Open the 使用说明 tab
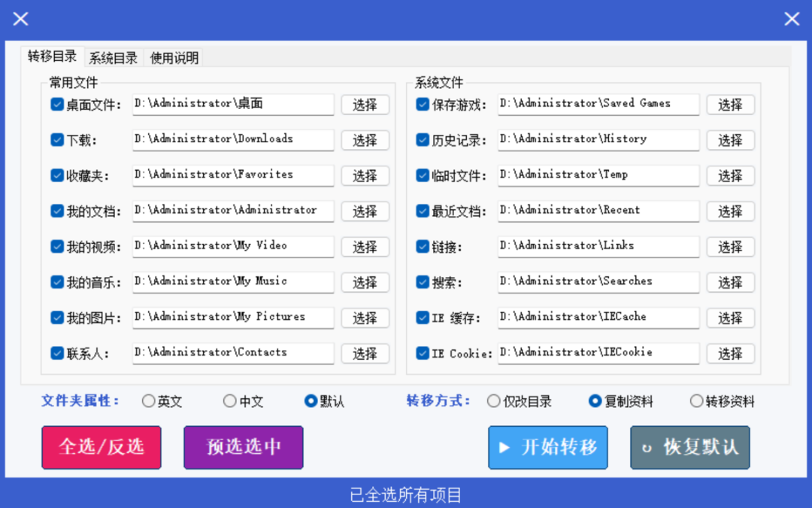 click(x=174, y=58)
